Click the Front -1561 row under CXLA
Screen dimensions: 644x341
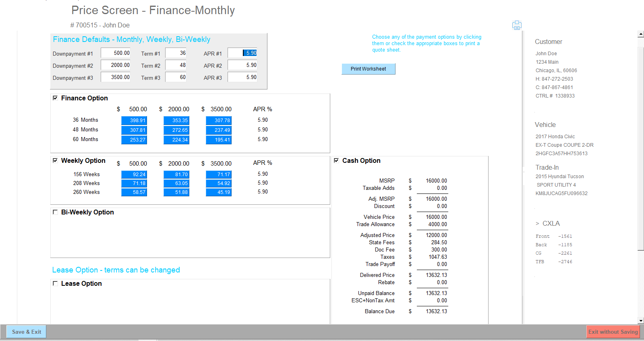point(554,236)
